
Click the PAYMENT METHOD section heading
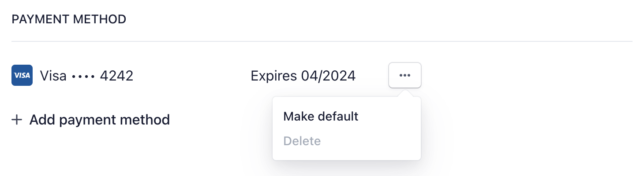(69, 19)
